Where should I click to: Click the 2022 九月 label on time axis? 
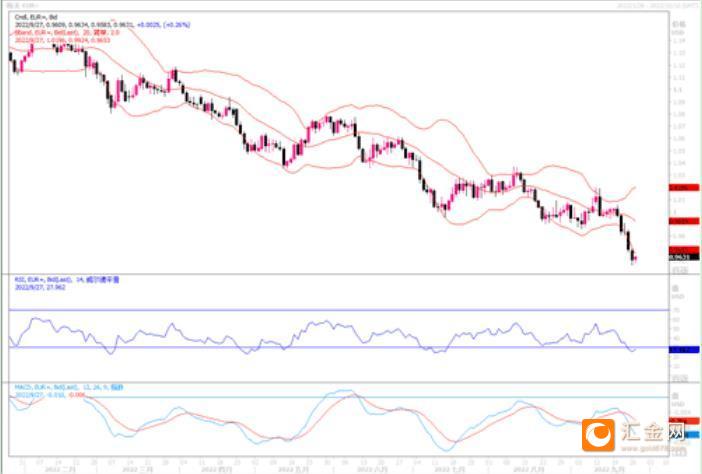607,470
